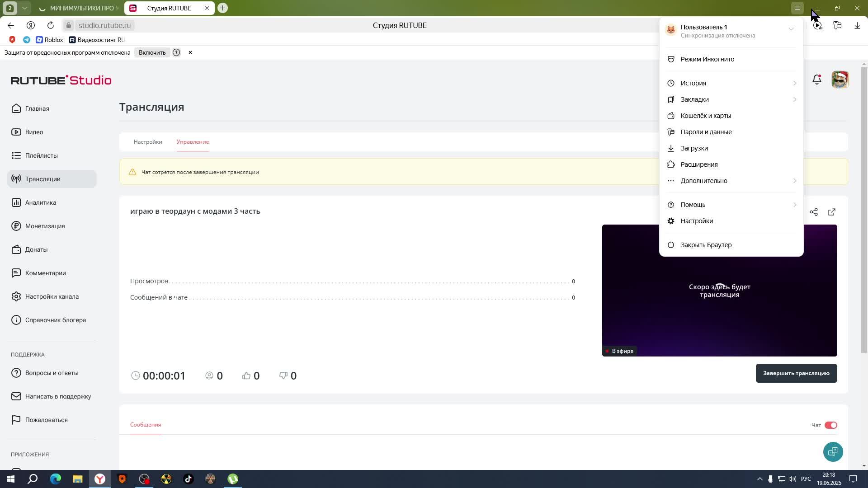Open Комментарии in sidebar
The image size is (868, 488).
[52, 273]
